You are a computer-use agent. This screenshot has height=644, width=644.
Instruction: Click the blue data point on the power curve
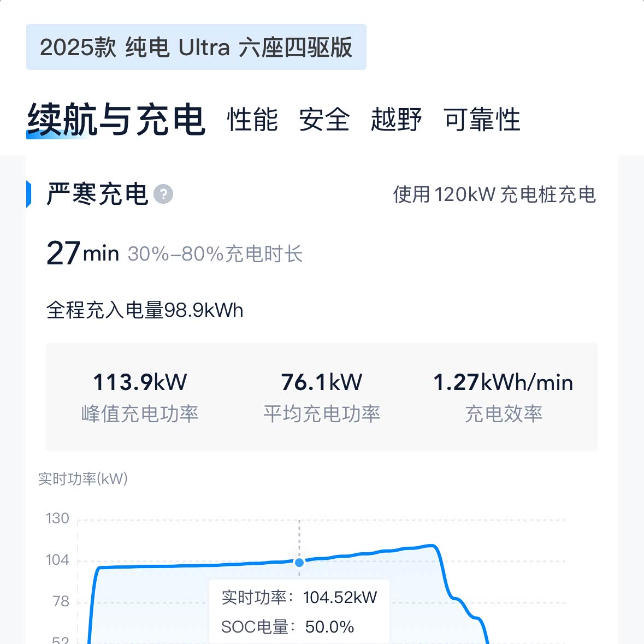(299, 563)
